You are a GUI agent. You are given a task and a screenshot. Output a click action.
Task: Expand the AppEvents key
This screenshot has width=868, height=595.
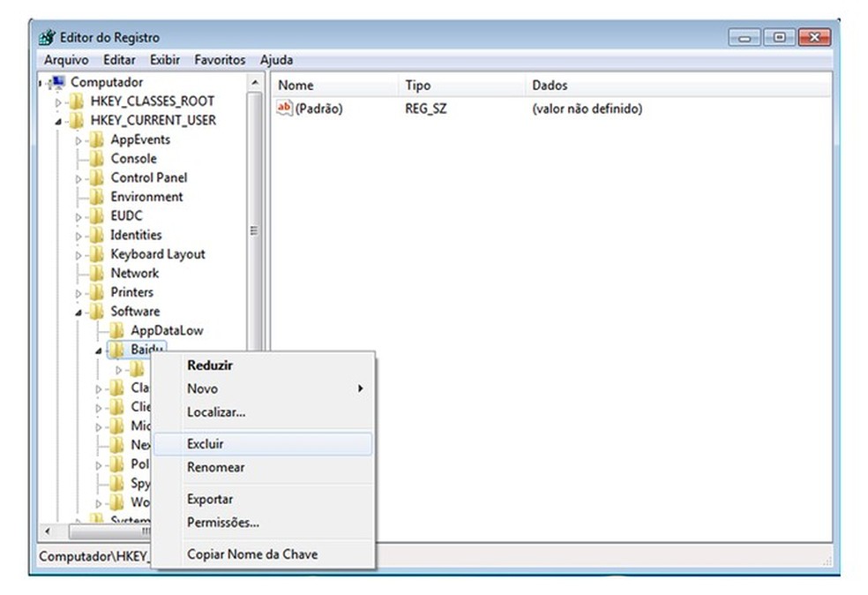78,140
